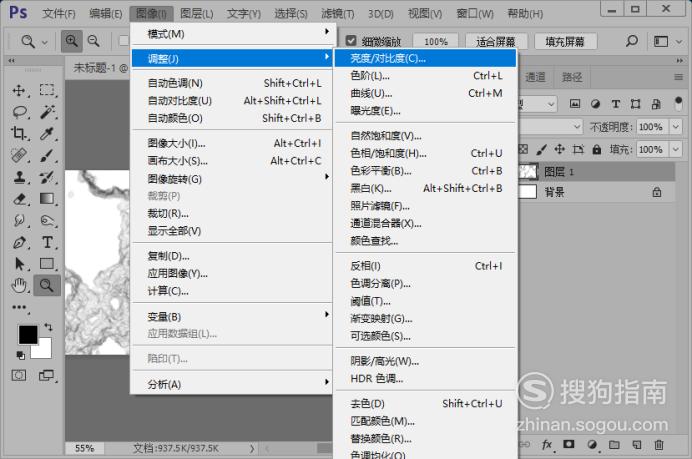The width and height of the screenshot is (692, 459).
Task: Filter layers by type T icon
Action: (x=616, y=104)
